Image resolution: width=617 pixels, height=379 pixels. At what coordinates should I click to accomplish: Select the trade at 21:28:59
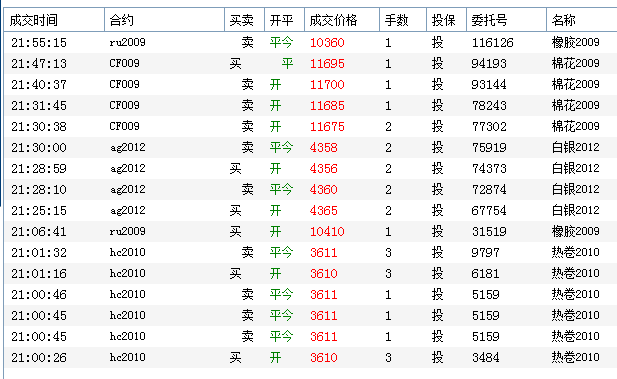(310, 168)
